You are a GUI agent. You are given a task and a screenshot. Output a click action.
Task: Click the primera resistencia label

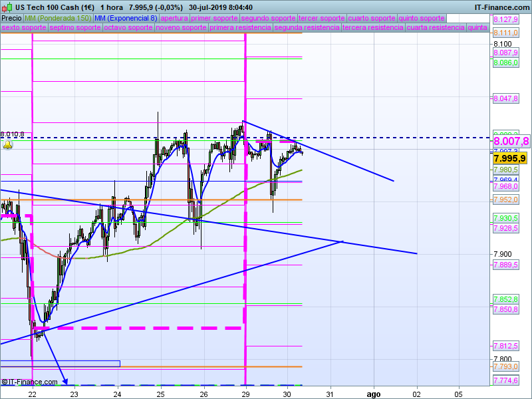pyautogui.click(x=240, y=28)
